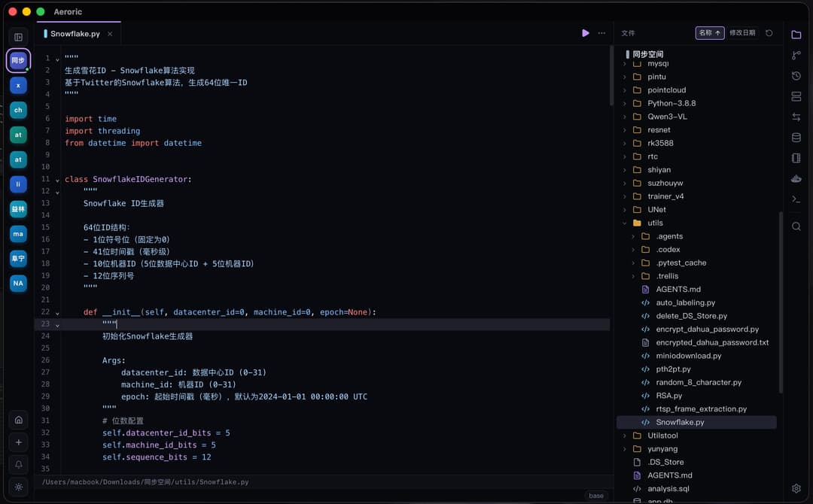Expand the Qwen3-VL folder

click(625, 117)
